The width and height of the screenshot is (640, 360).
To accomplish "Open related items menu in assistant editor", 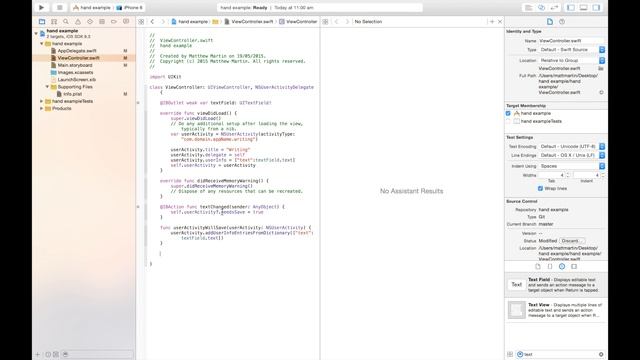I will coord(325,22).
